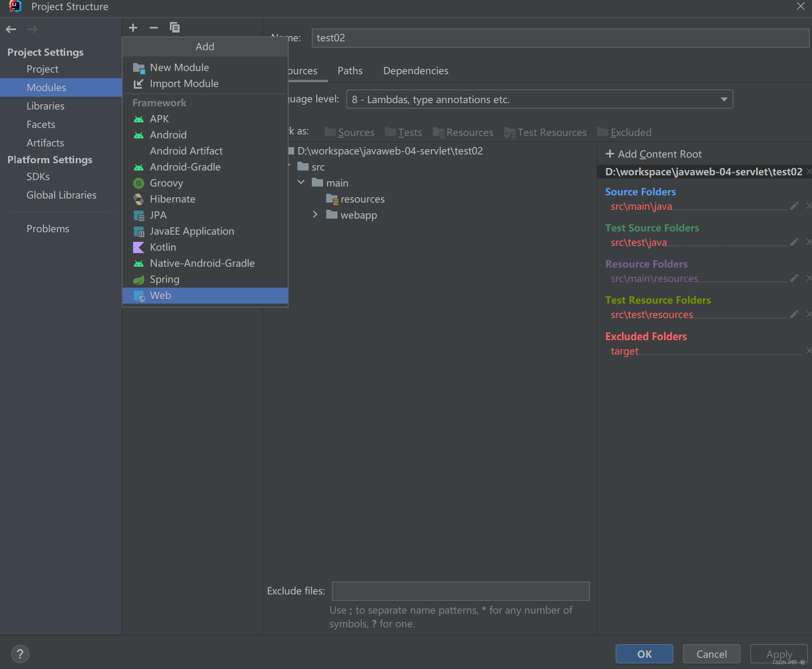Click the Copy module toolbar icon

point(175,28)
